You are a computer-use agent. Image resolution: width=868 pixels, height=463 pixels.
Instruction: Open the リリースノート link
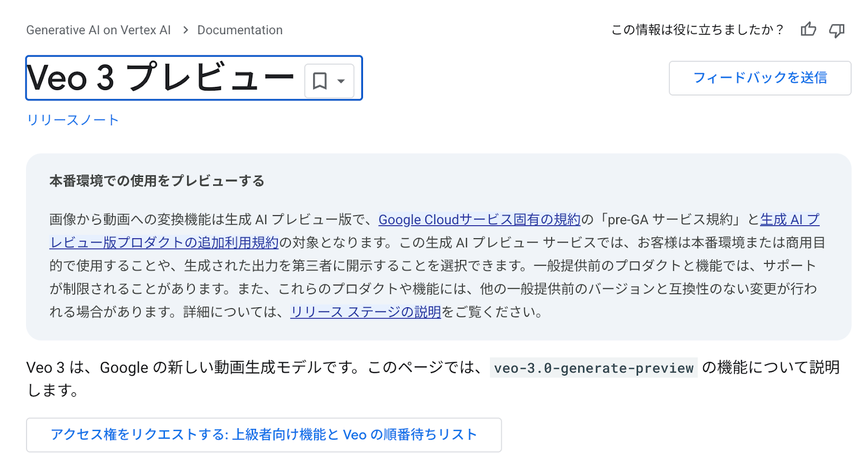(72, 119)
